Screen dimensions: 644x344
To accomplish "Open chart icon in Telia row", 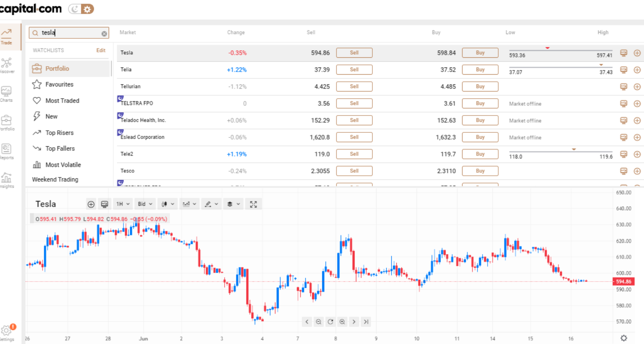I will 624,70.
